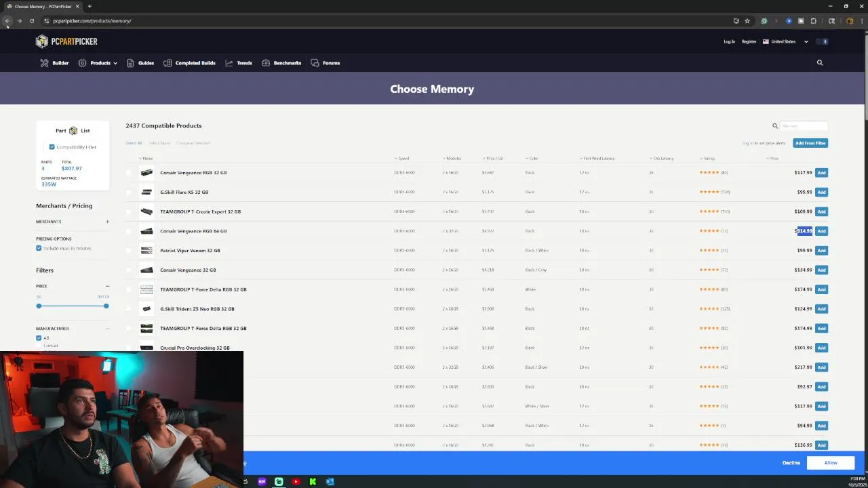Open the Forums navigation item
The width and height of the screenshot is (868, 488).
[x=331, y=63]
